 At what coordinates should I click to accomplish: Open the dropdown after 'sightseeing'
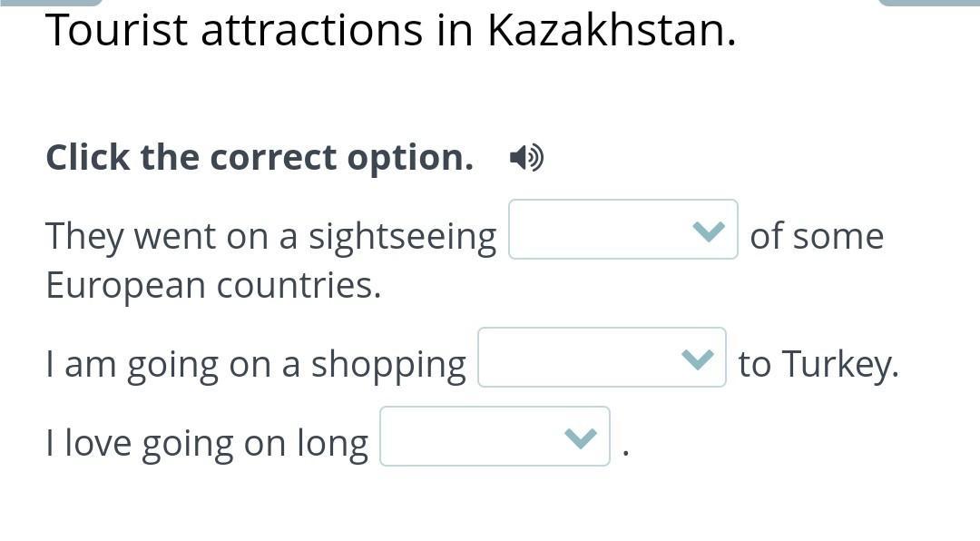tap(622, 230)
